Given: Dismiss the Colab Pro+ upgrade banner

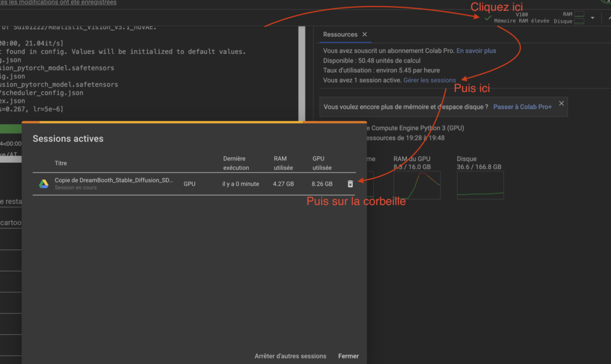Looking at the screenshot, I should [x=561, y=103].
